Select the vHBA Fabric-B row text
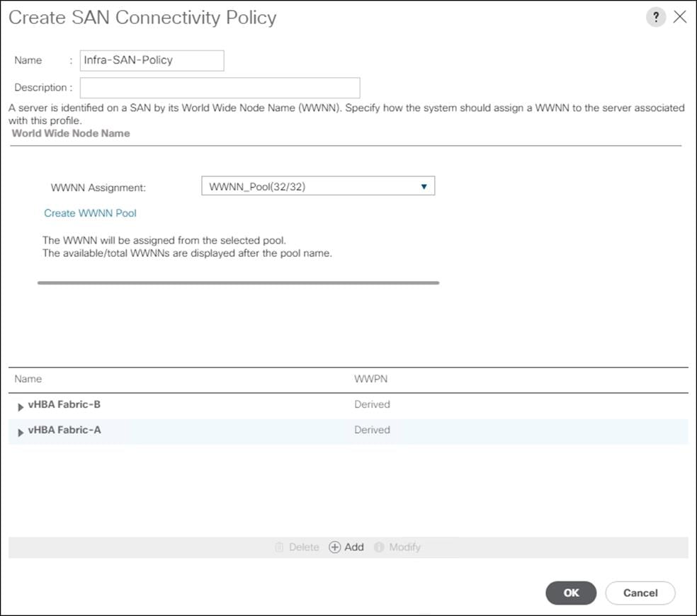Screen dimensions: 697x616 [x=64, y=404]
